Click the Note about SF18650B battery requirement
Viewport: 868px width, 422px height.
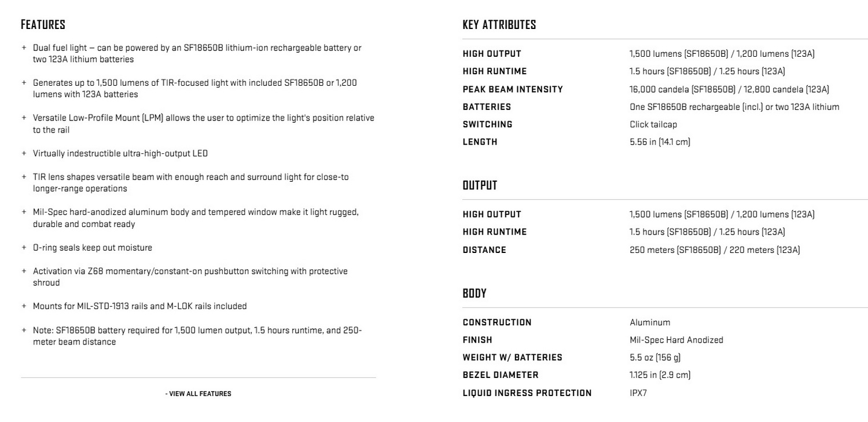(197, 336)
